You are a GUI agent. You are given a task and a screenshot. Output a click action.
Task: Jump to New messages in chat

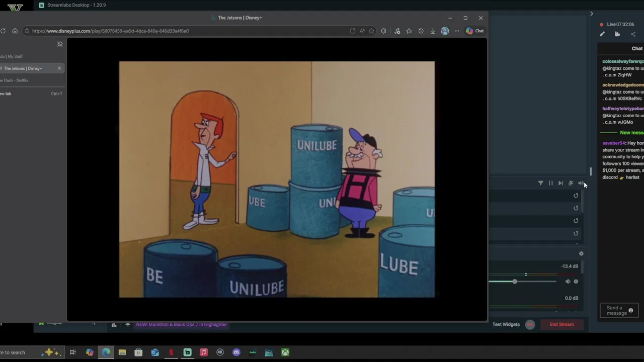point(632,133)
